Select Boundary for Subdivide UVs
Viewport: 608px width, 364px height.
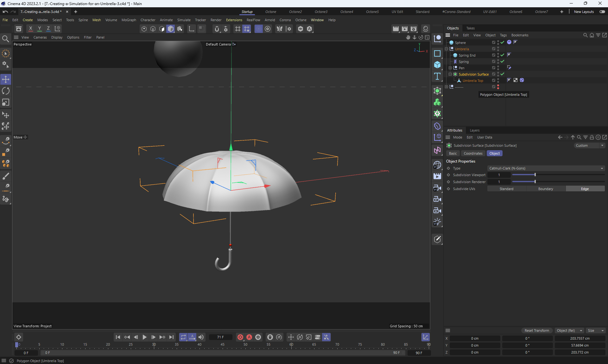(x=545, y=189)
